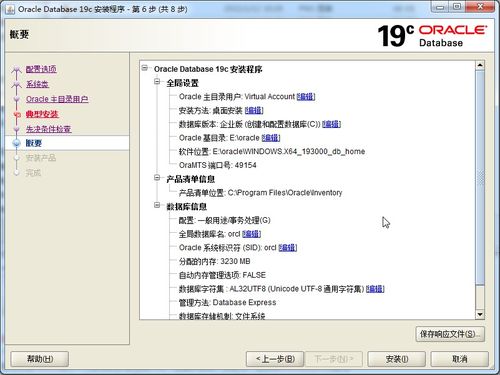500x375 pixels.
Task: Go to the 配置选项 step in sidebar
Action: click(x=41, y=69)
